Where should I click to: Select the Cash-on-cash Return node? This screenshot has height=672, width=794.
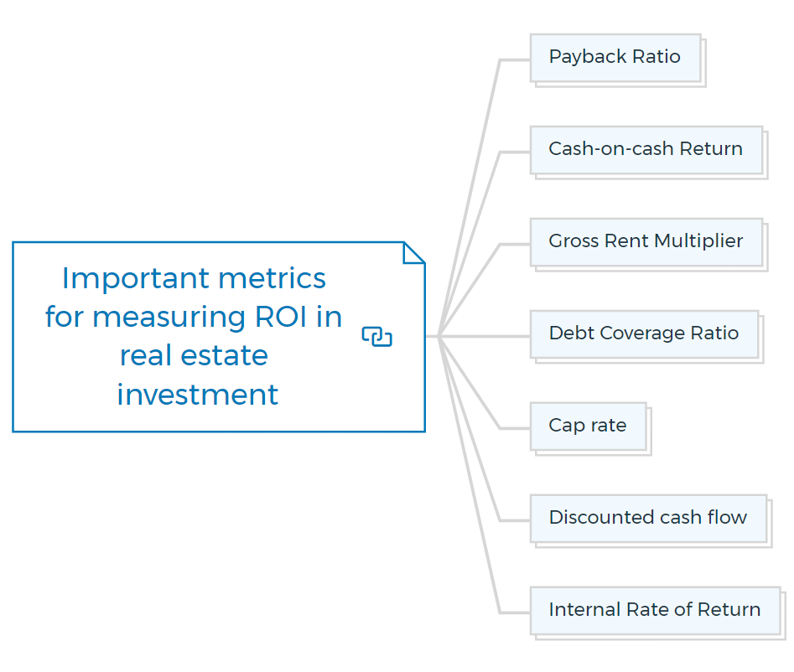pos(646,150)
